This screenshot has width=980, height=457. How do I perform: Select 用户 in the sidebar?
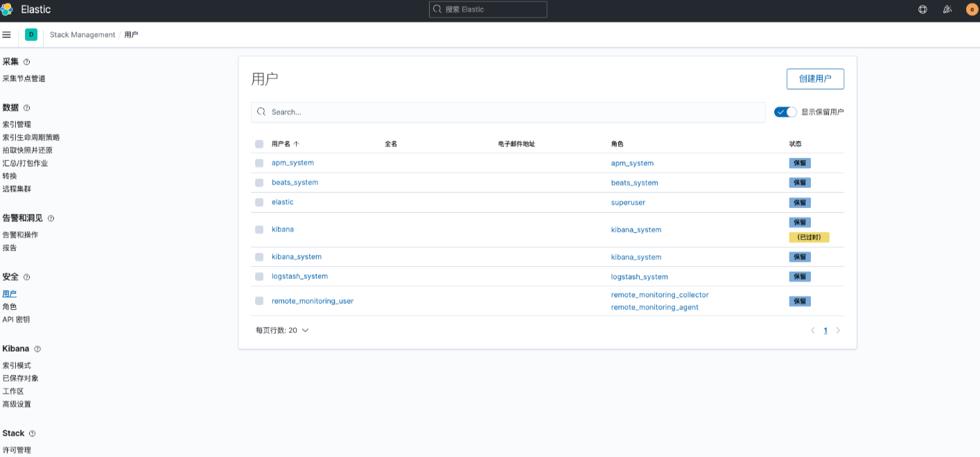[x=10, y=294]
